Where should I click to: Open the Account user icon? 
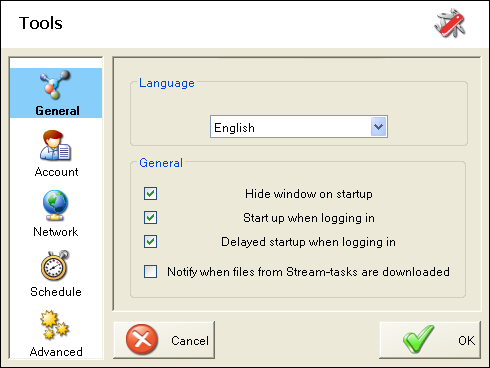coord(55,146)
